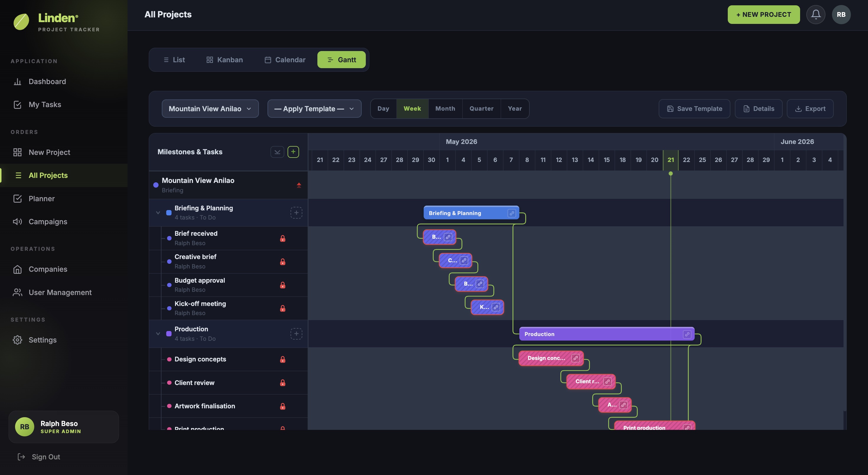This screenshot has width=868, height=475.
Task: Set timeline scale to Quarter
Action: [x=481, y=108]
